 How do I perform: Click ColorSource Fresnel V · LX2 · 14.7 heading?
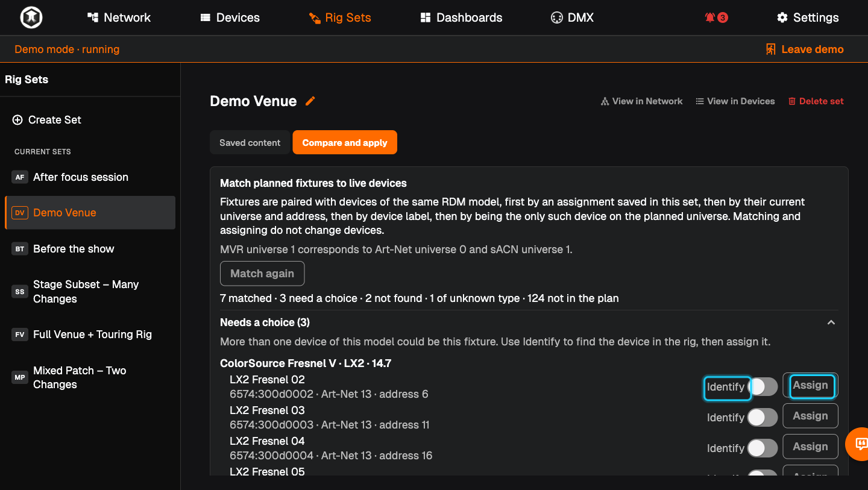(306, 363)
